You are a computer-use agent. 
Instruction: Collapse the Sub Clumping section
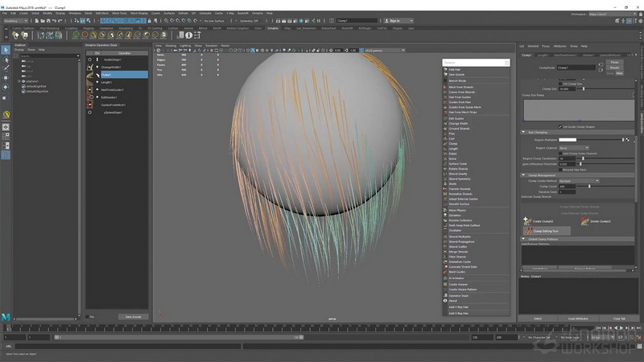coord(523,132)
